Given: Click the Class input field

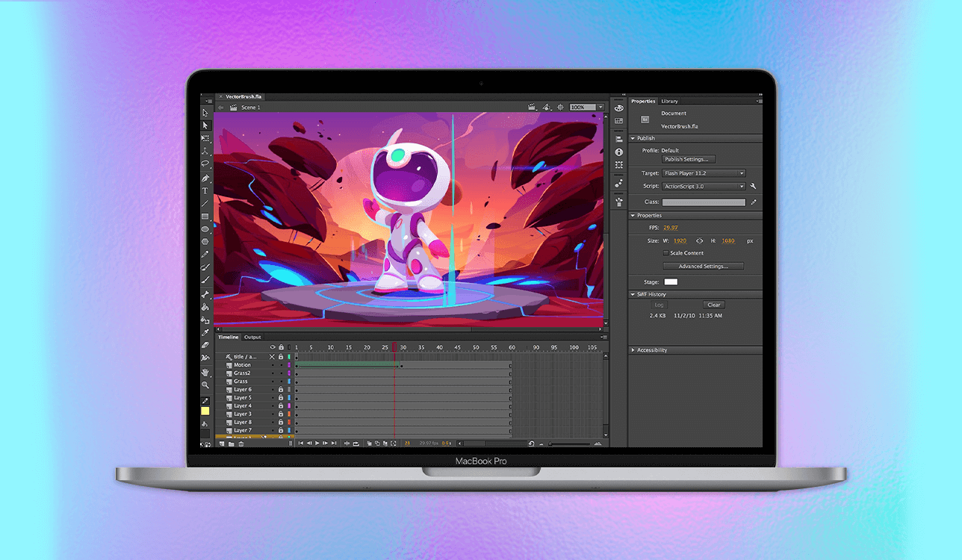Looking at the screenshot, I should pos(704,202).
